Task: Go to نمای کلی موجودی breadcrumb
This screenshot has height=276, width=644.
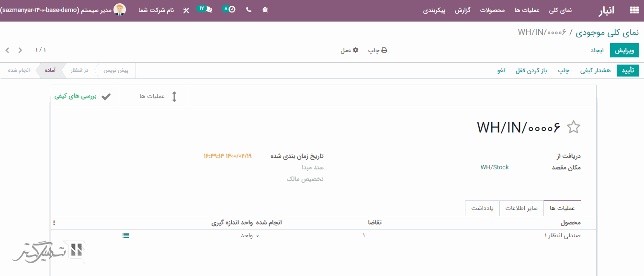Action: 607,32
